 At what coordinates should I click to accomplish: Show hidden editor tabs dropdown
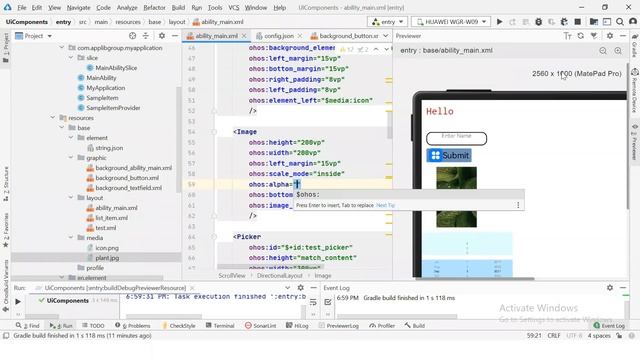click(x=386, y=36)
